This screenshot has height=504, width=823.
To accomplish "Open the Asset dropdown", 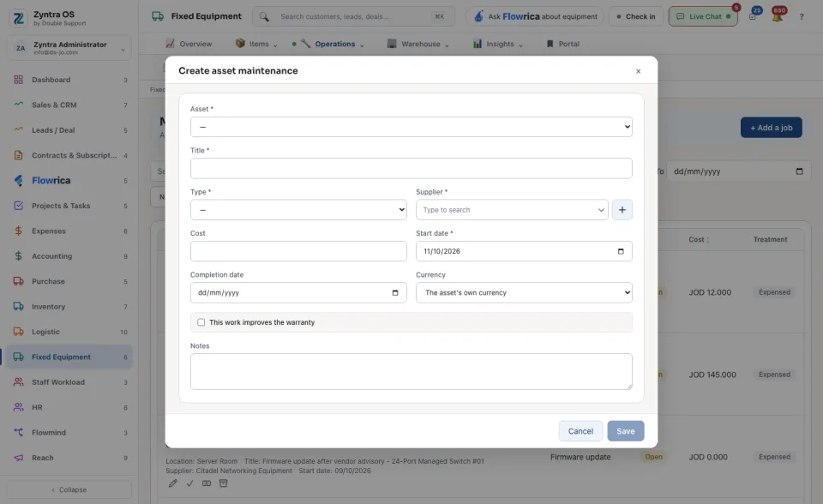I will click(411, 127).
